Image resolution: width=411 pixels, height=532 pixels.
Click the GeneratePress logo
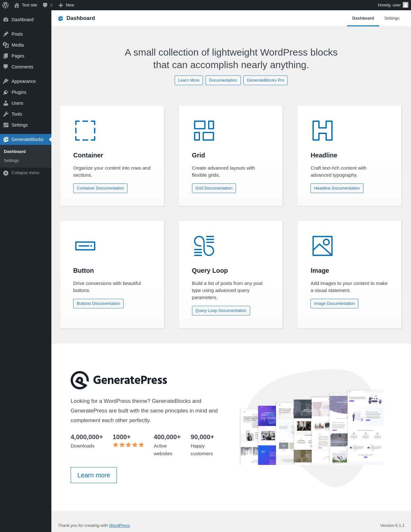[119, 380]
